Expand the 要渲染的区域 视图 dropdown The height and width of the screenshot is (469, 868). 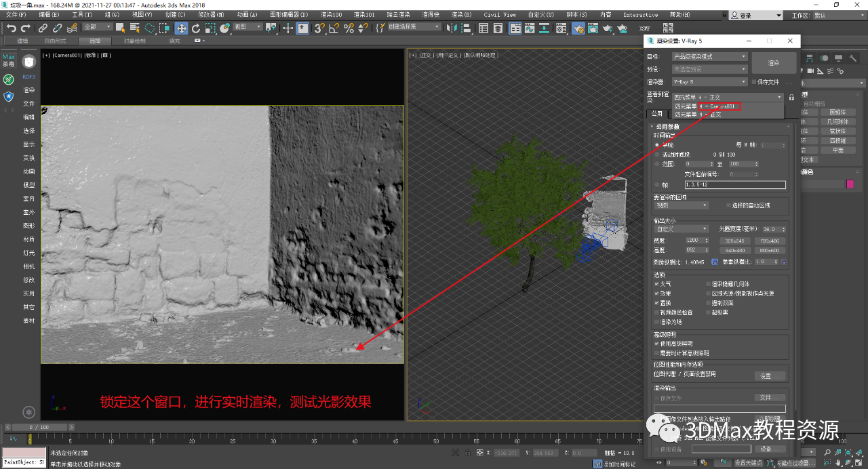pos(681,205)
